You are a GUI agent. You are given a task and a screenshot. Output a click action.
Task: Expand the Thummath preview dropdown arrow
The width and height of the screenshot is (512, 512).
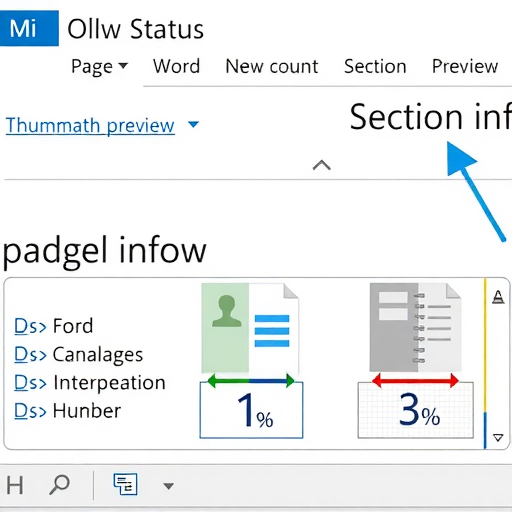193,124
